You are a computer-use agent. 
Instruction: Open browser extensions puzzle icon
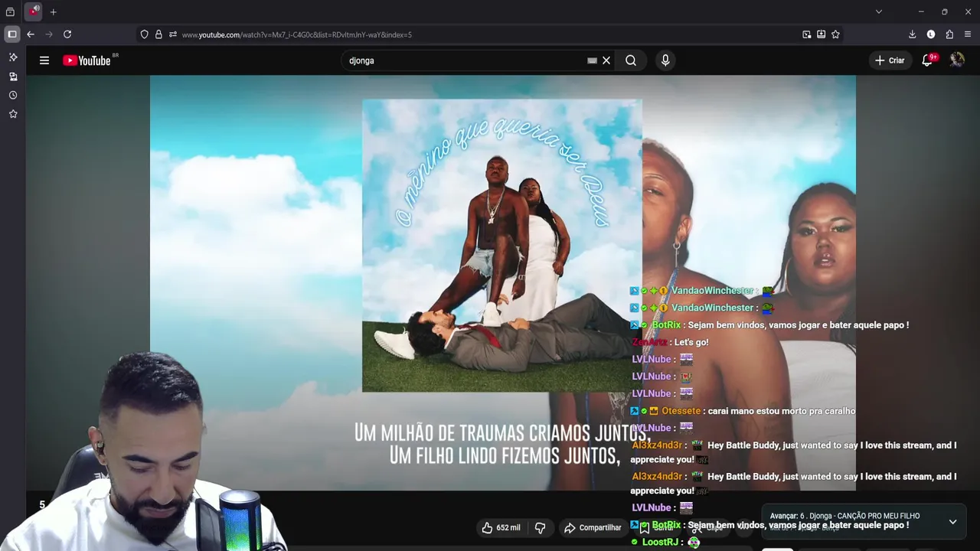coord(949,34)
